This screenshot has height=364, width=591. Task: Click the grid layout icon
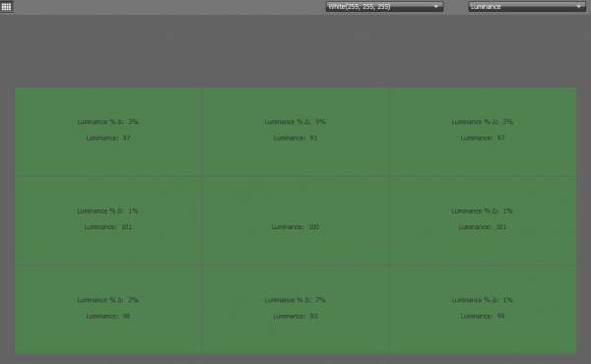click(7, 7)
